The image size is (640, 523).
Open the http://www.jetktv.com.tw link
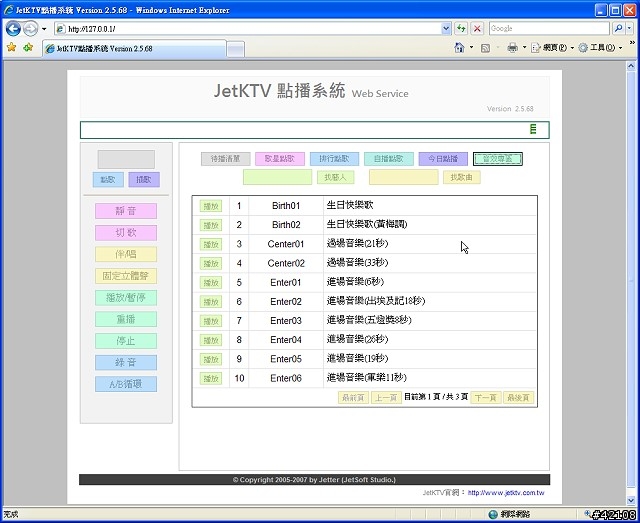click(506, 493)
